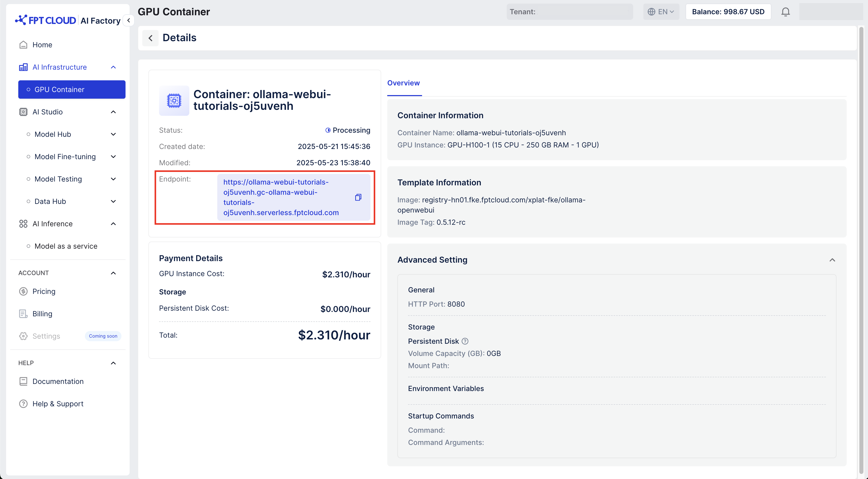Click the user profile area
Screen dimensions: 868x479
(x=832, y=12)
